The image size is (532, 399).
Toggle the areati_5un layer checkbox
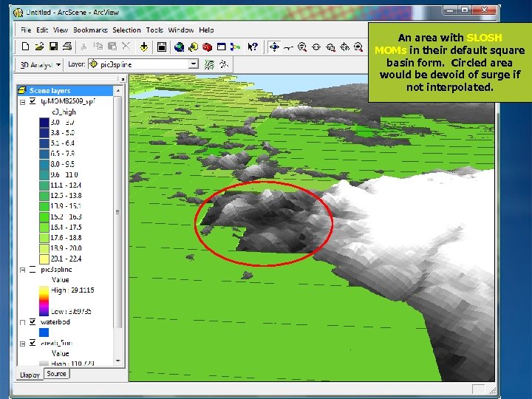tap(33, 343)
